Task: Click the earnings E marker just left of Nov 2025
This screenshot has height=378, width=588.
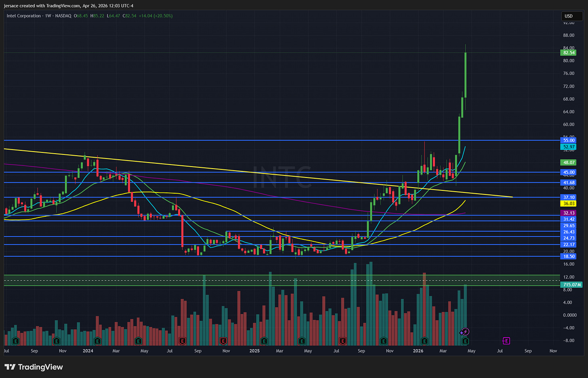Action: pos(383,341)
